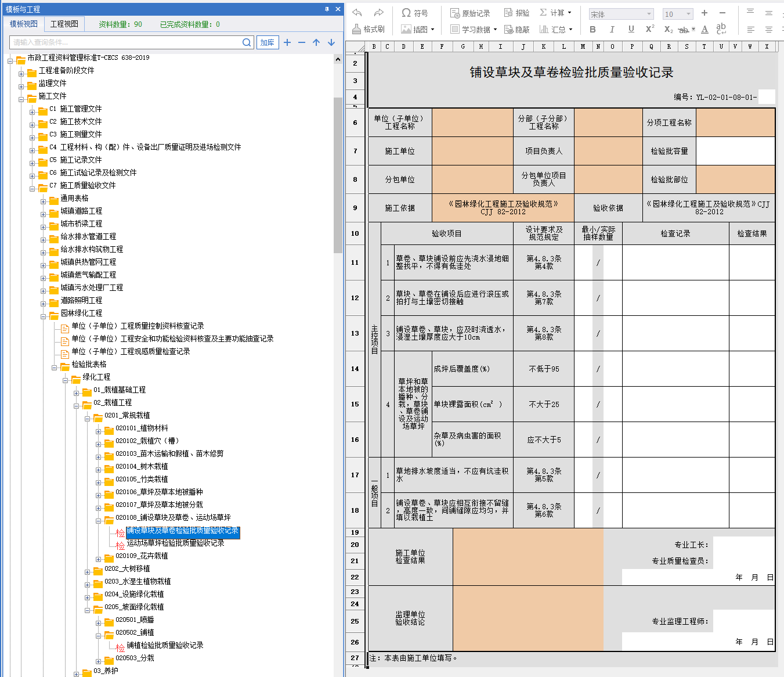The image size is (784, 677).
Task: Move item down with the blue down arrow
Action: (x=331, y=42)
